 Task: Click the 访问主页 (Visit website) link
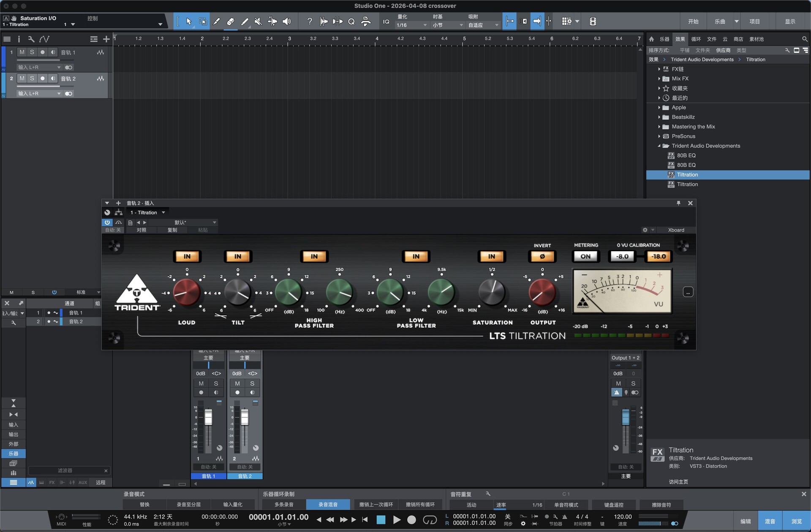coord(678,482)
